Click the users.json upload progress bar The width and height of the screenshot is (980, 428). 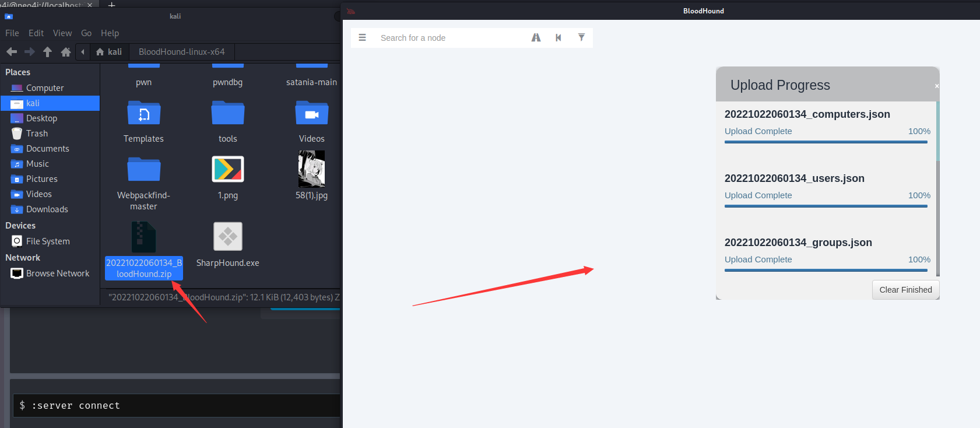826,206
